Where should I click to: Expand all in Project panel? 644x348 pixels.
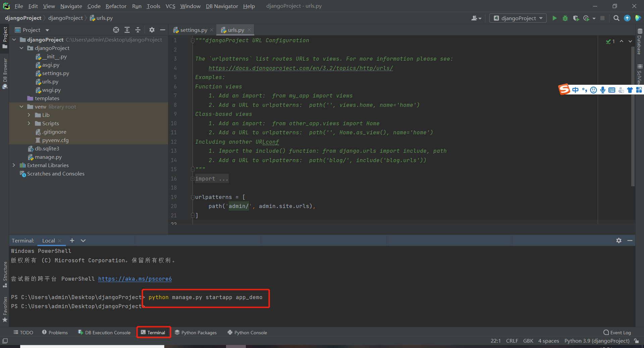click(x=127, y=30)
